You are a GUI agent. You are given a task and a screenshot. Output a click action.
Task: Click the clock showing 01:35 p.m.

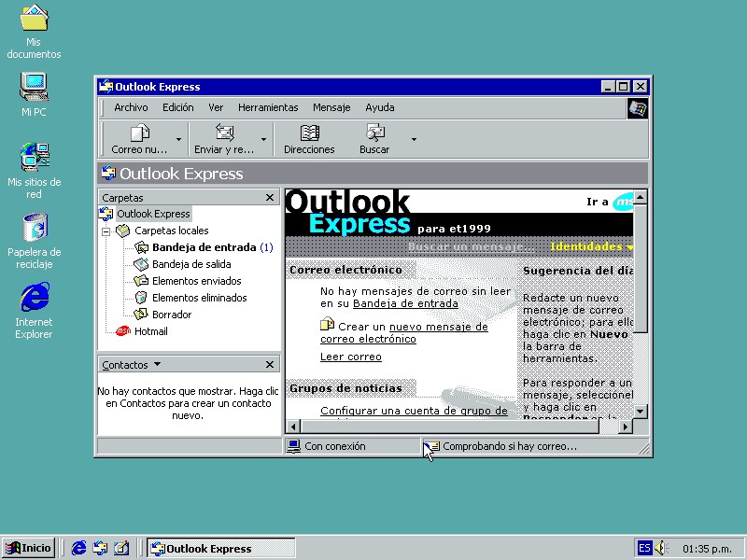pyautogui.click(x=708, y=549)
